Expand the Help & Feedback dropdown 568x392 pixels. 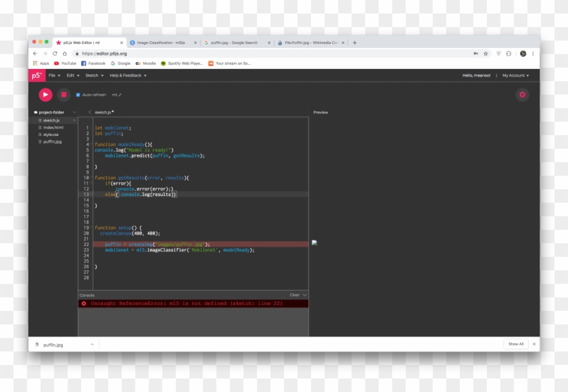tap(128, 76)
